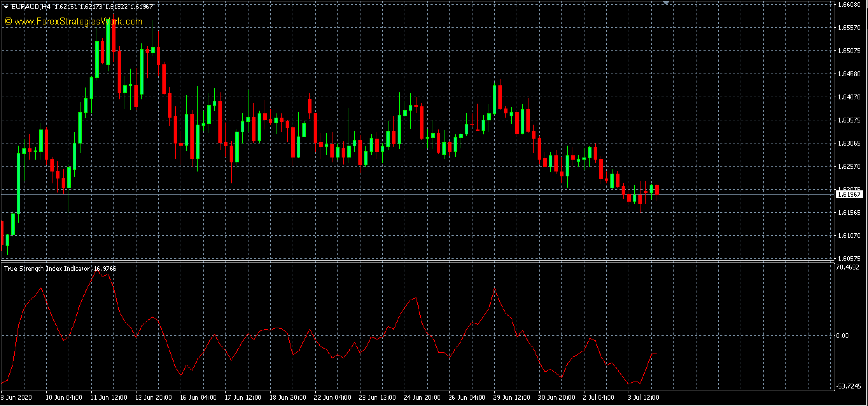This screenshot has height=406, width=868.
Task: Click the one-click trading arrow beside EURAUD,H4
Action: (x=6, y=7)
